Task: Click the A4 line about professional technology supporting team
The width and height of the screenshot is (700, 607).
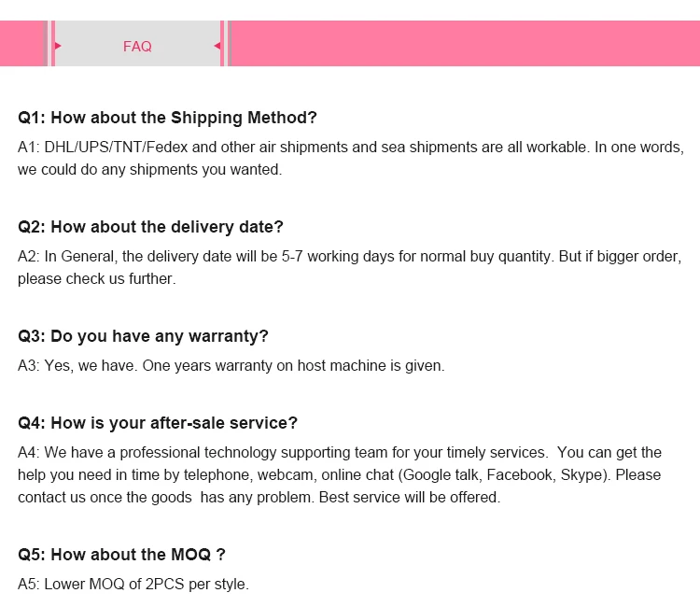Action: 340,452
